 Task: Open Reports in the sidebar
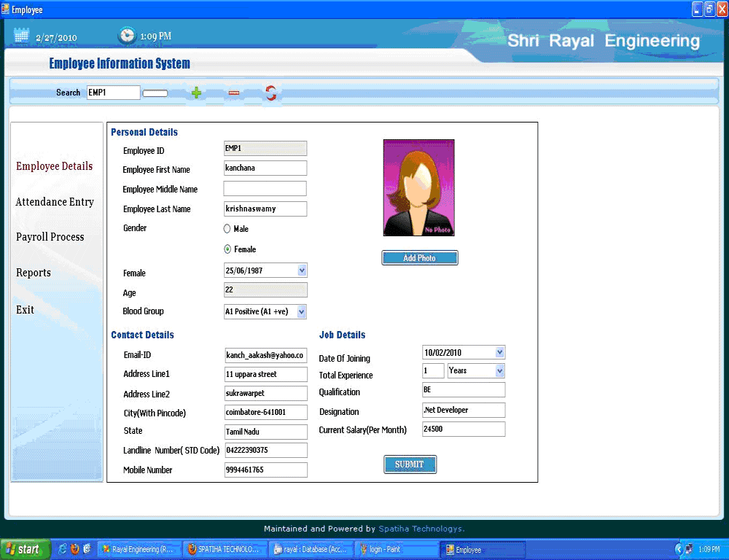pos(34,273)
